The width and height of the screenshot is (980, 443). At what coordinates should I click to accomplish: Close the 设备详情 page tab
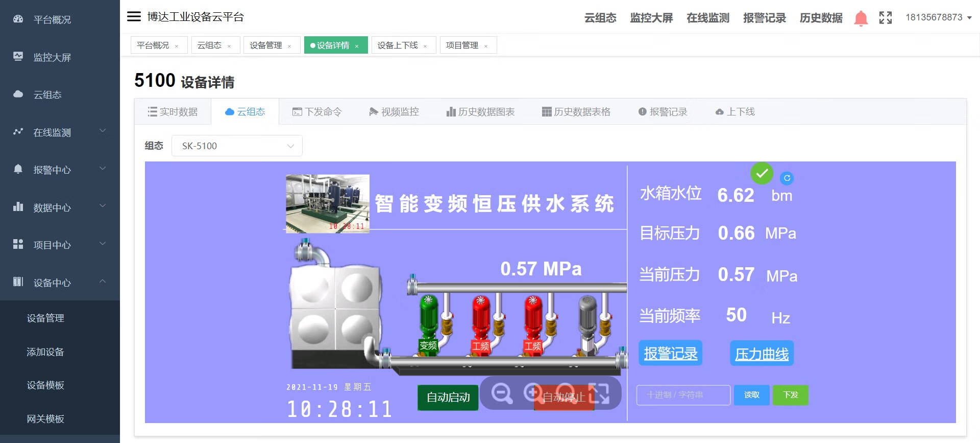pyautogui.click(x=357, y=46)
